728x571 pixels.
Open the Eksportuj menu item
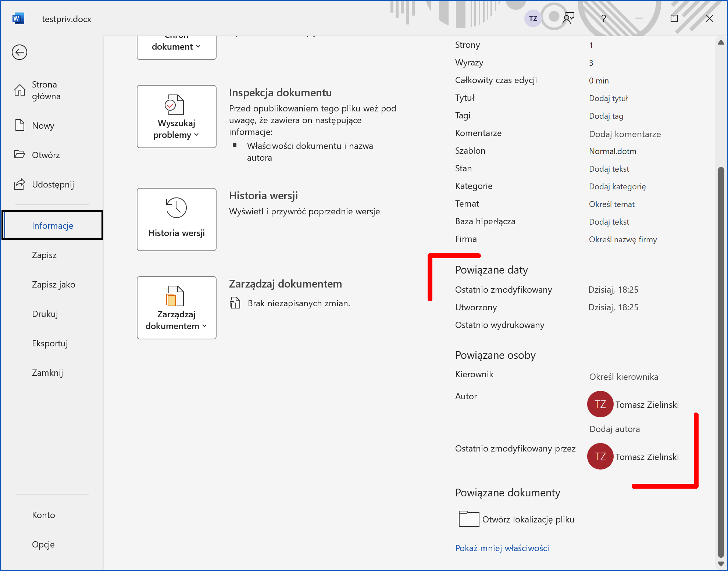[x=50, y=343]
